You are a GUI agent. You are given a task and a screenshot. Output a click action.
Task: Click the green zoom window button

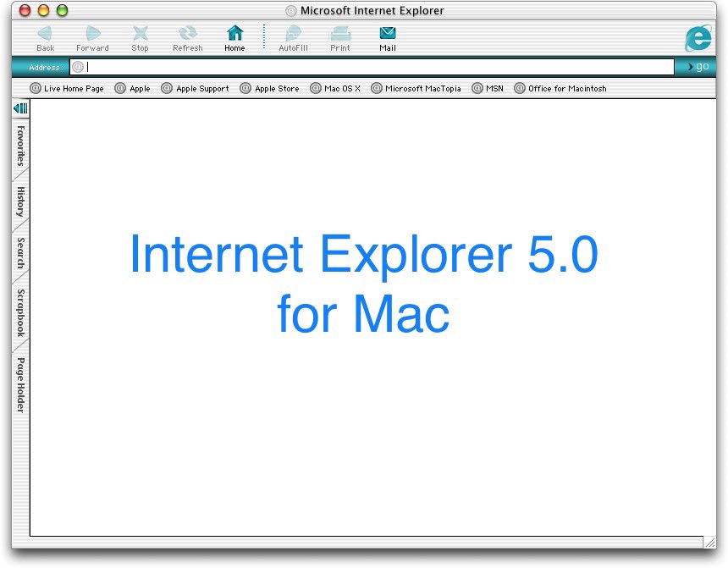(62, 10)
